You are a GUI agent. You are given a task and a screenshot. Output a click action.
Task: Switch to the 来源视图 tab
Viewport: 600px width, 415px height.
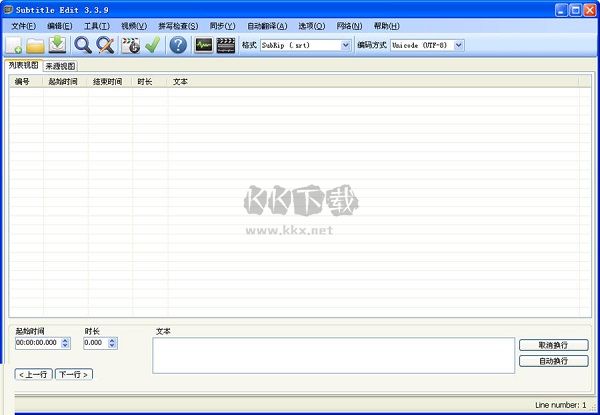(x=60, y=65)
